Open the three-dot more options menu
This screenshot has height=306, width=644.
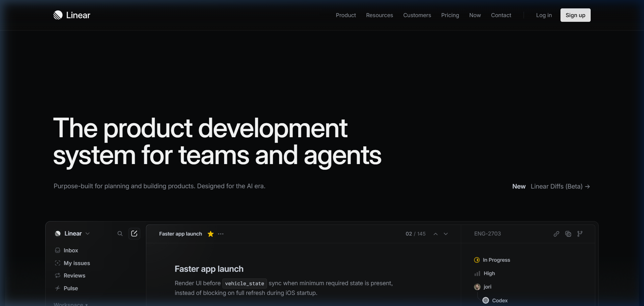(x=221, y=234)
